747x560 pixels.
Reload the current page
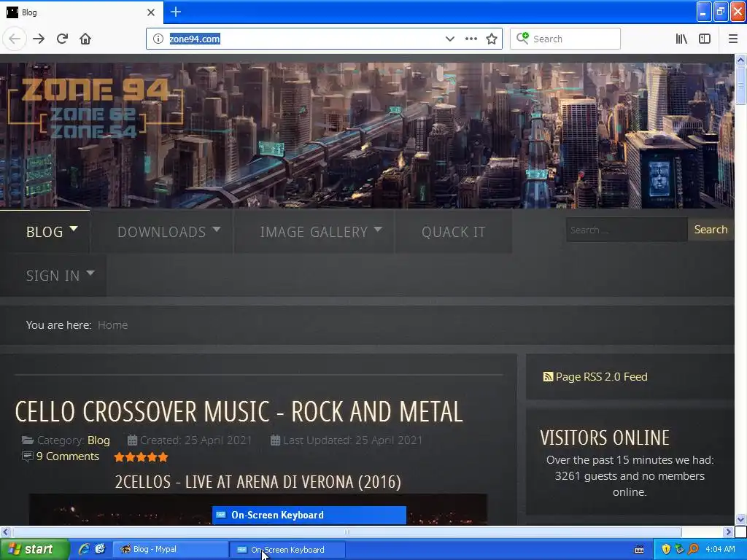coord(62,39)
